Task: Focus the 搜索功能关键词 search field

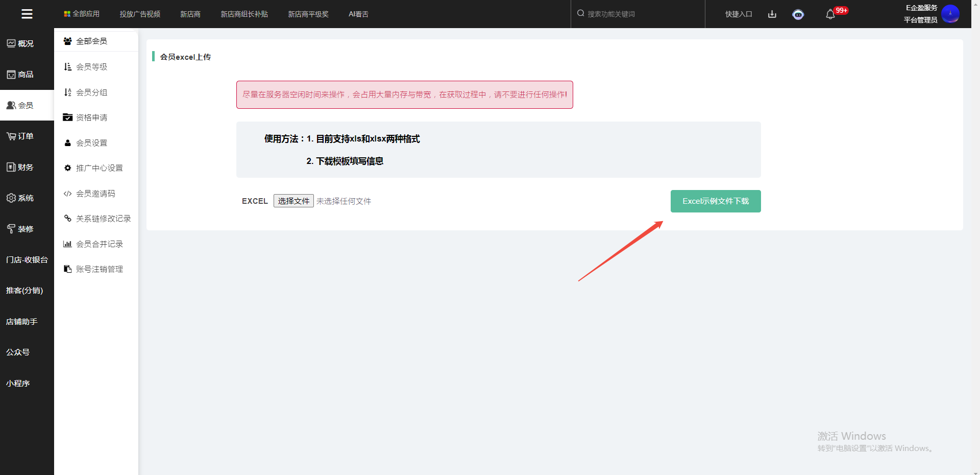Action: tap(638, 14)
